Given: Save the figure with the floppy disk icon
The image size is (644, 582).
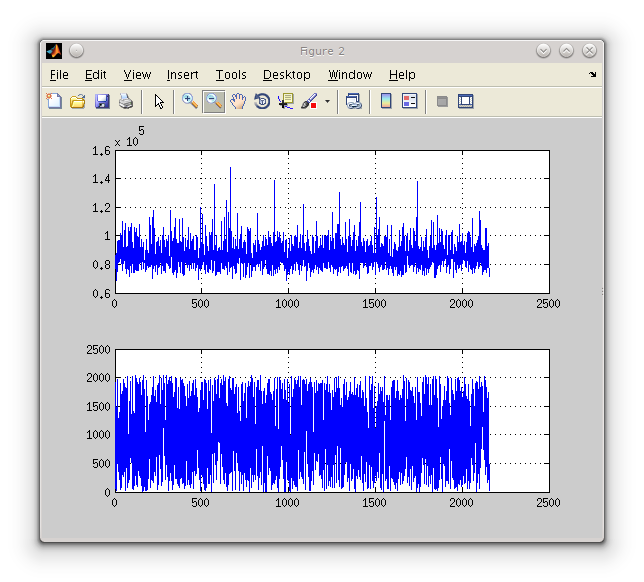Looking at the screenshot, I should [x=102, y=101].
